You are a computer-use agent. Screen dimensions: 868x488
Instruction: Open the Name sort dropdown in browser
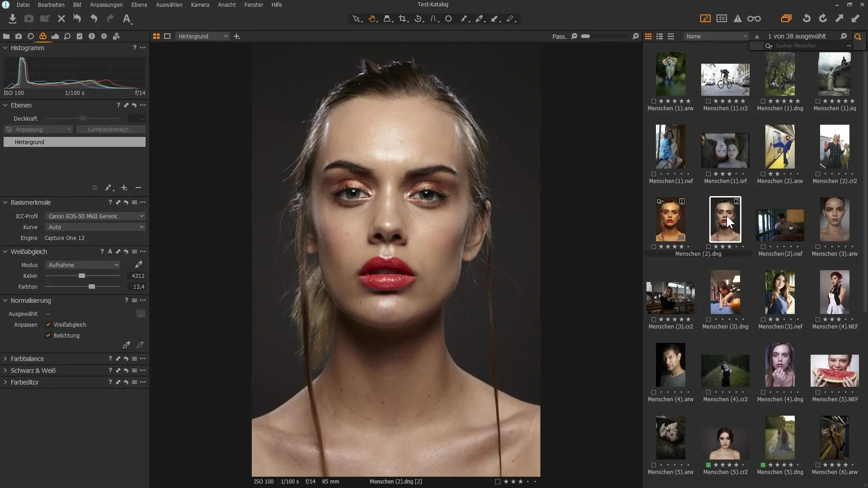[x=716, y=36]
